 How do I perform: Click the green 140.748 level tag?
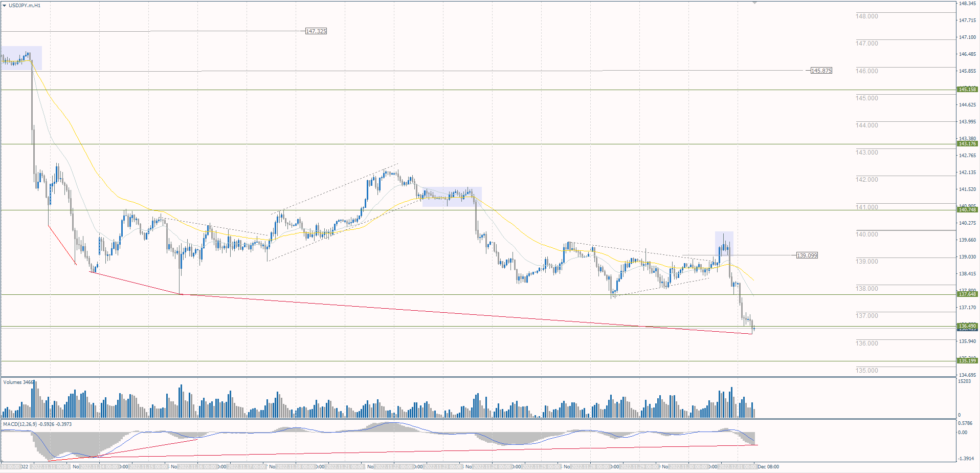coord(967,210)
